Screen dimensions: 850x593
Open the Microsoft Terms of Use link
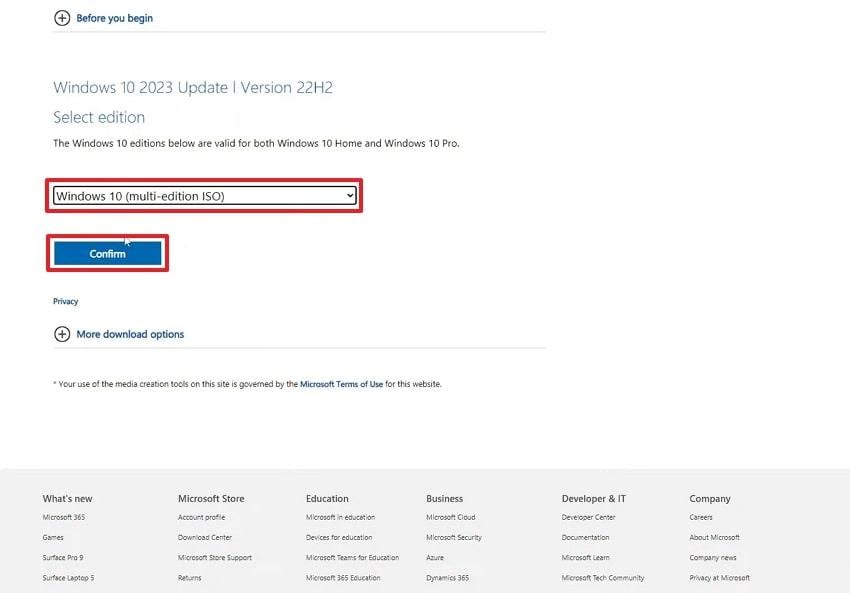[342, 384]
